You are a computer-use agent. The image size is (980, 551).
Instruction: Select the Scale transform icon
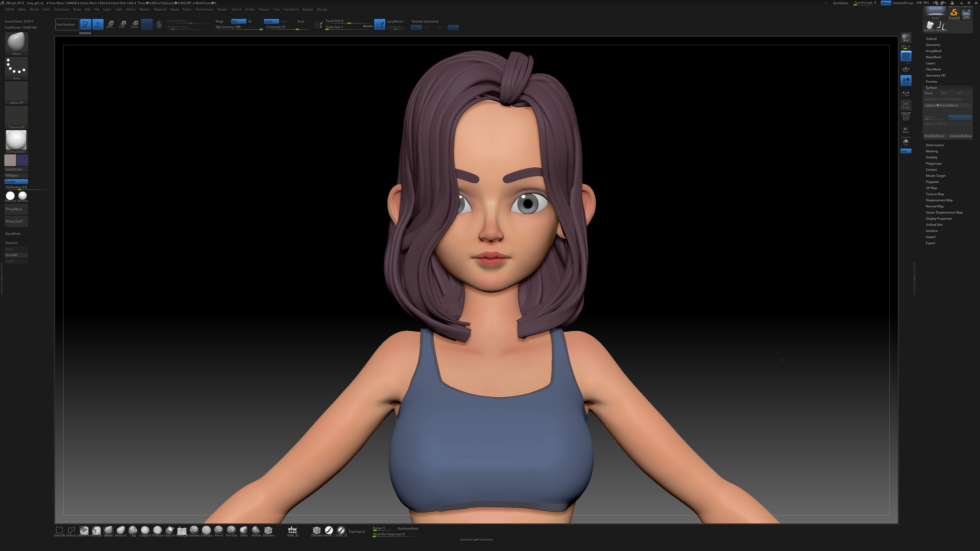point(122,24)
